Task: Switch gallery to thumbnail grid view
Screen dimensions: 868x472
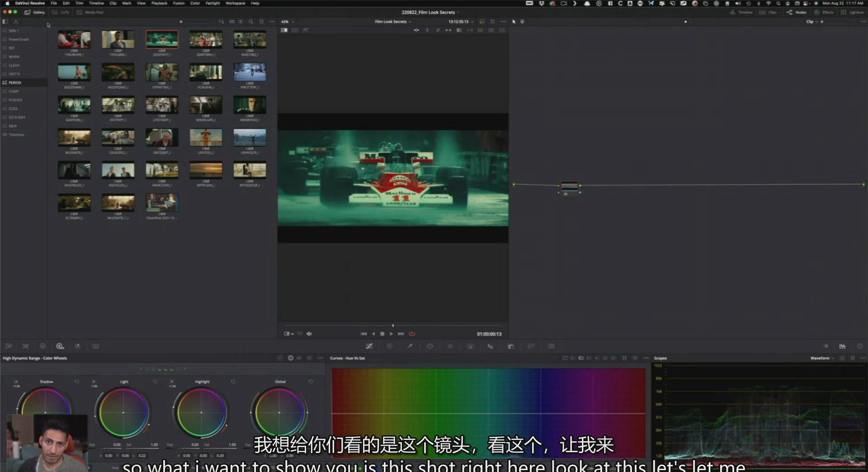Action: coord(232,22)
